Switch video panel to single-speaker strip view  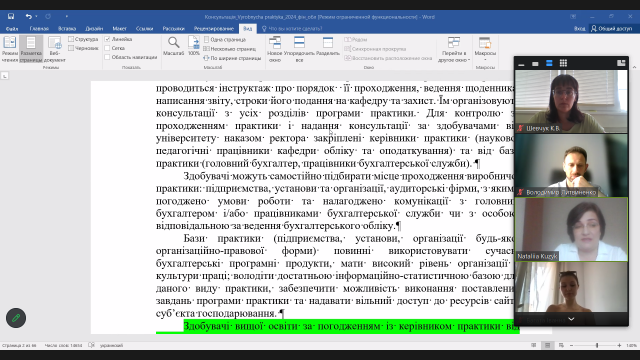coord(535,63)
